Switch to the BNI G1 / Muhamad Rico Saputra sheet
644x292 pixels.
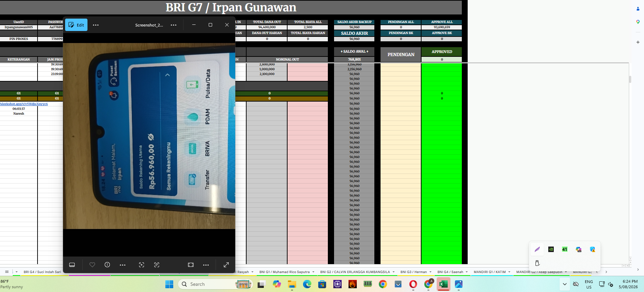[x=284, y=272]
